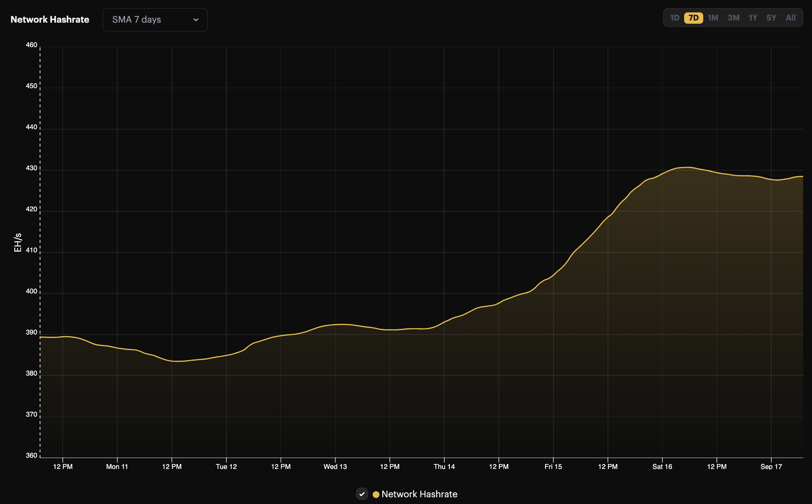Choose the 5Y time range
The height and width of the screenshot is (504, 812).
click(x=771, y=17)
